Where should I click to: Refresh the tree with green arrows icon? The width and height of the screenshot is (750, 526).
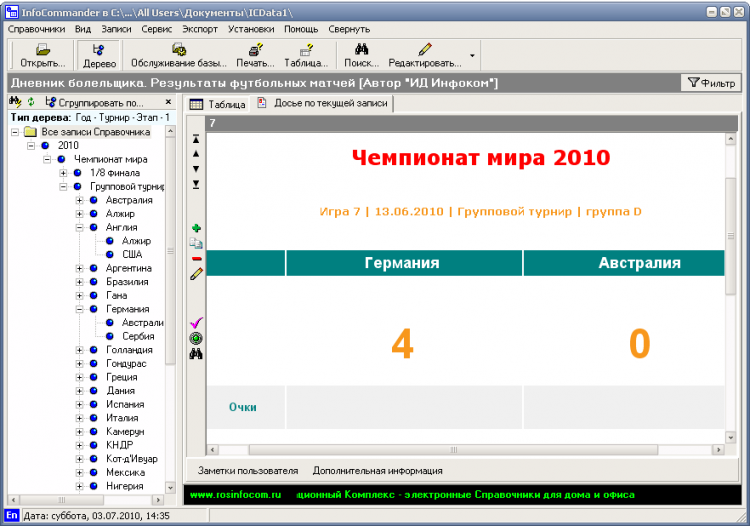(x=31, y=102)
